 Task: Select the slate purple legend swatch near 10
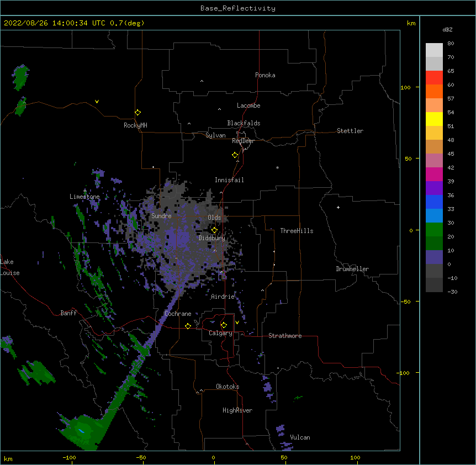[434, 257]
